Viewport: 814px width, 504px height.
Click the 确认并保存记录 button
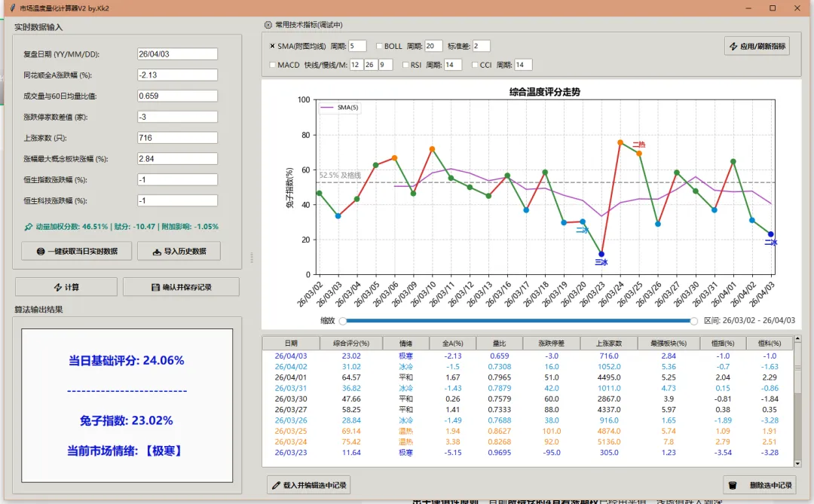click(181, 287)
